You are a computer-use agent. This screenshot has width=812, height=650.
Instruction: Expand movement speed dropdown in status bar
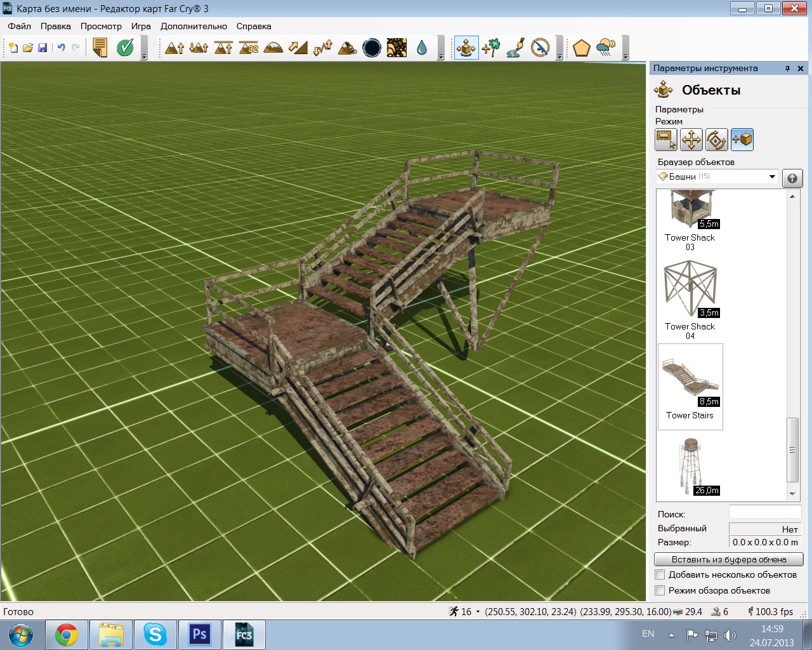click(478, 612)
